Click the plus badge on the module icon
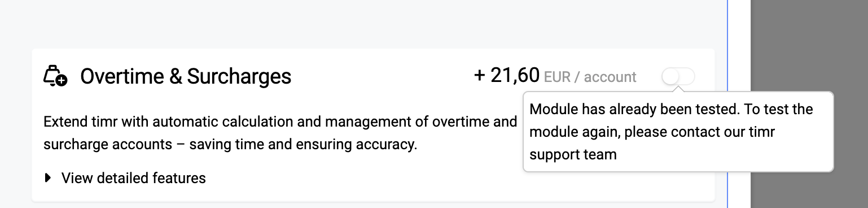This screenshot has width=868, height=208. pos(62,81)
